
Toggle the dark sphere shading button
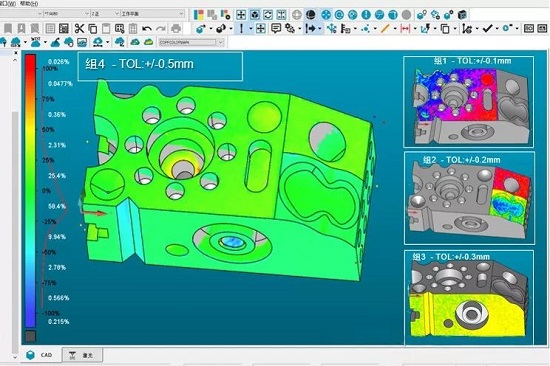coord(310,14)
